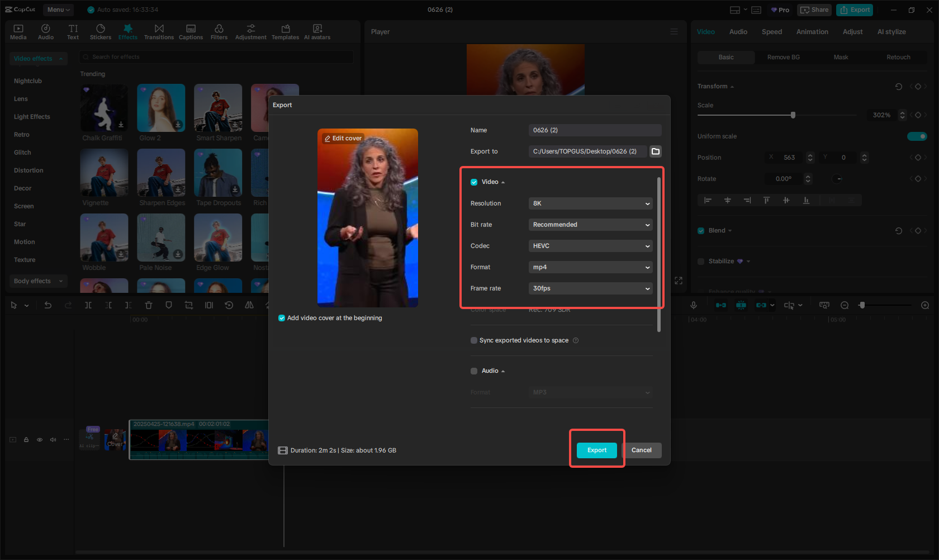This screenshot has width=939, height=560.
Task: Open the folder browser next to Export to path
Action: pyautogui.click(x=655, y=151)
